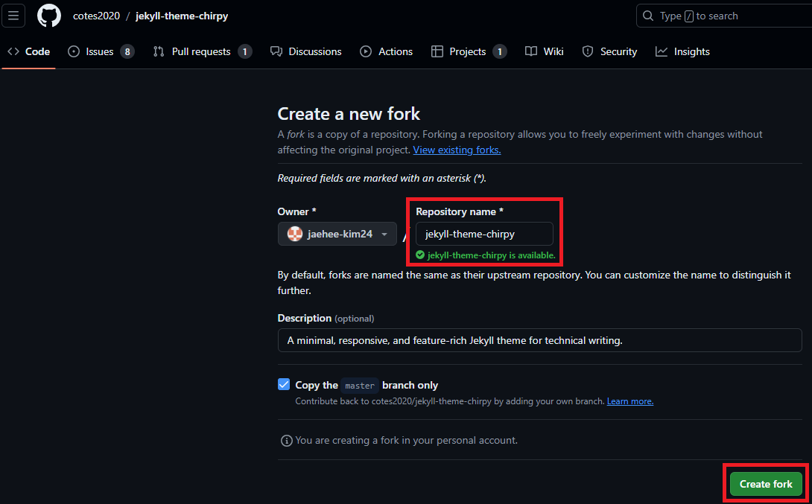Open the Owner dropdown jaehee-kim24

[x=337, y=234]
